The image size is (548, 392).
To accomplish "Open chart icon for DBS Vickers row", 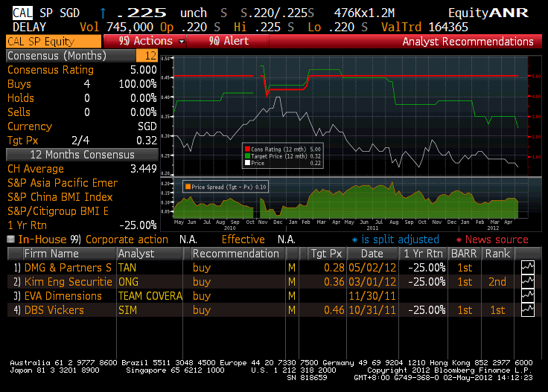I will point(527,310).
